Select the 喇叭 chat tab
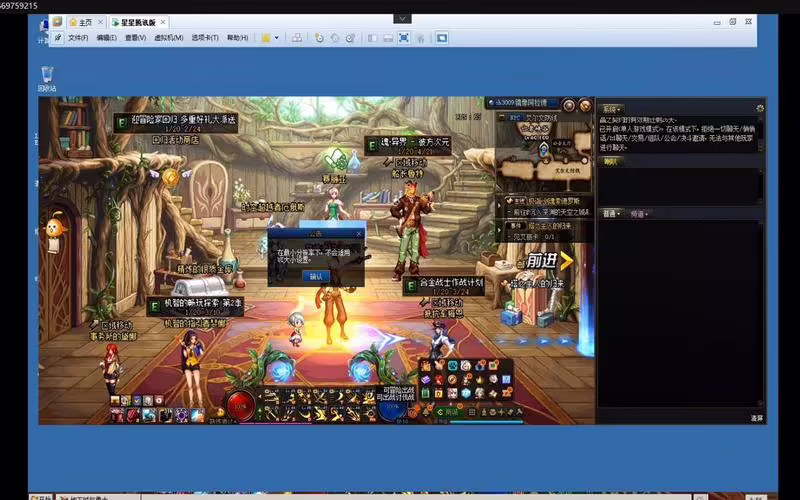The height and width of the screenshot is (500, 800). [611, 161]
